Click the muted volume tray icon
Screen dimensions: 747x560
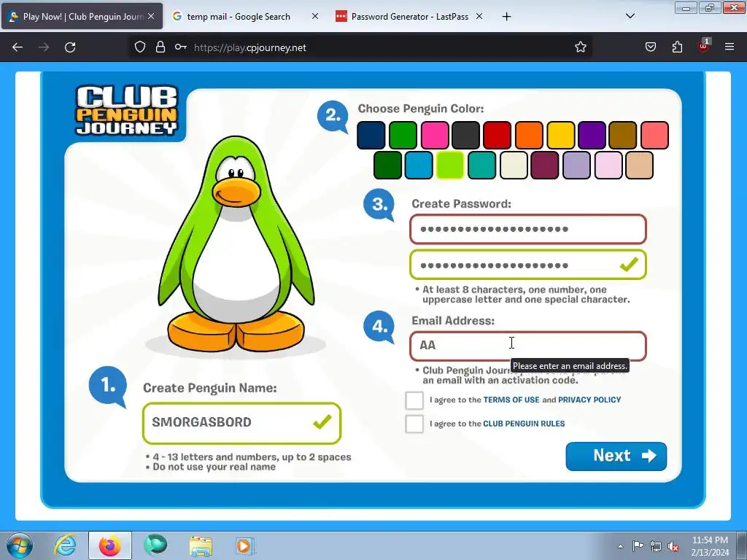(x=673, y=546)
